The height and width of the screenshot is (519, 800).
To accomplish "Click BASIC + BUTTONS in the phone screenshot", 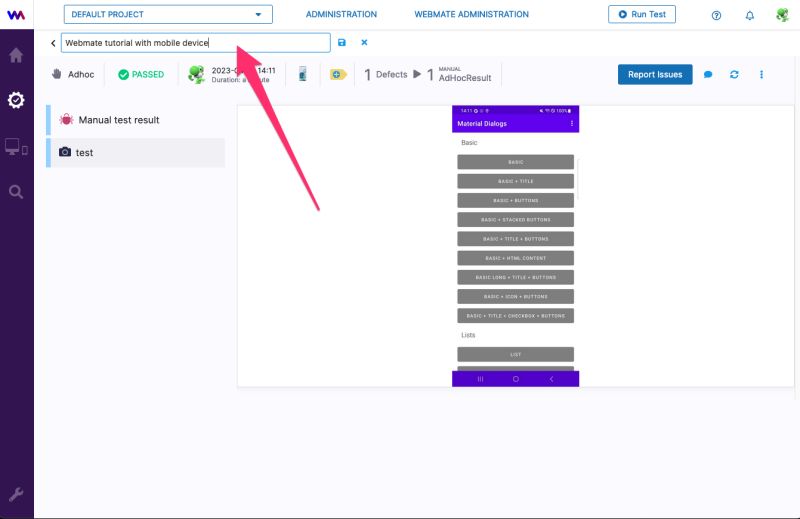I will pos(515,201).
